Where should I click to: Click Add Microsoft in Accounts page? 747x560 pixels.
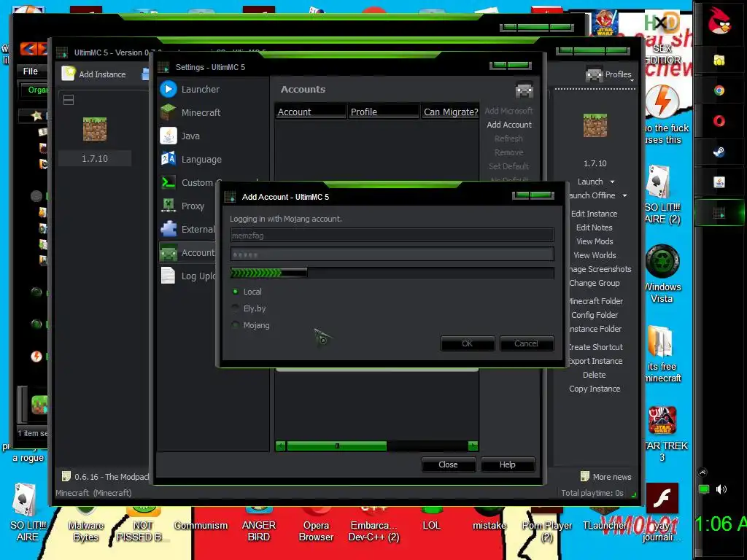point(508,111)
